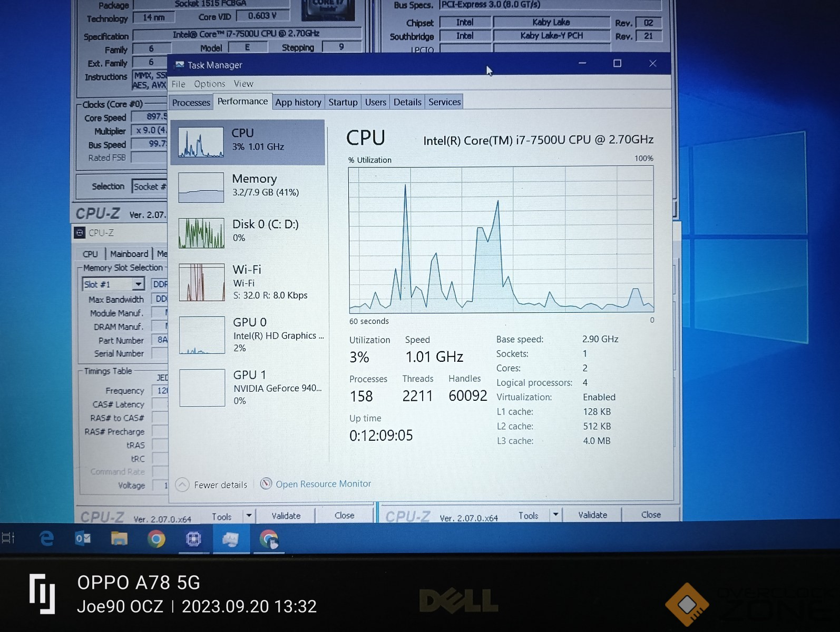Click the CPU-Z window title icon
840x632 pixels.
tap(80, 233)
